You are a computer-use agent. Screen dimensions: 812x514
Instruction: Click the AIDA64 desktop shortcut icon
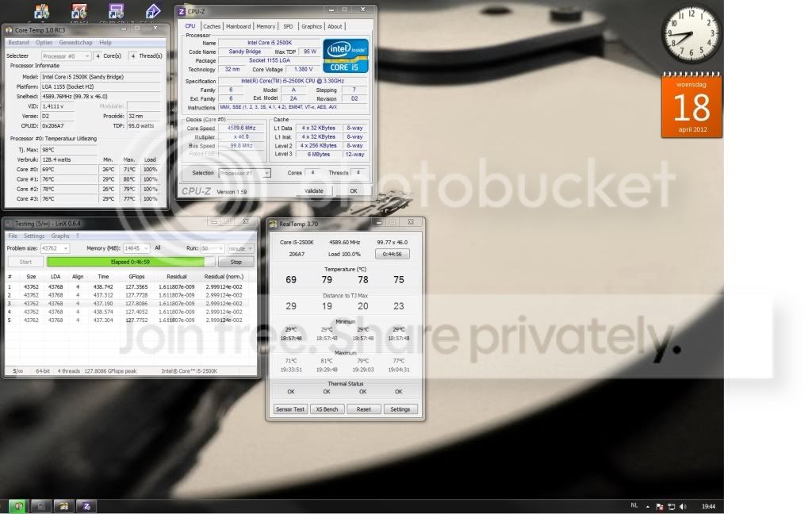coord(79,11)
